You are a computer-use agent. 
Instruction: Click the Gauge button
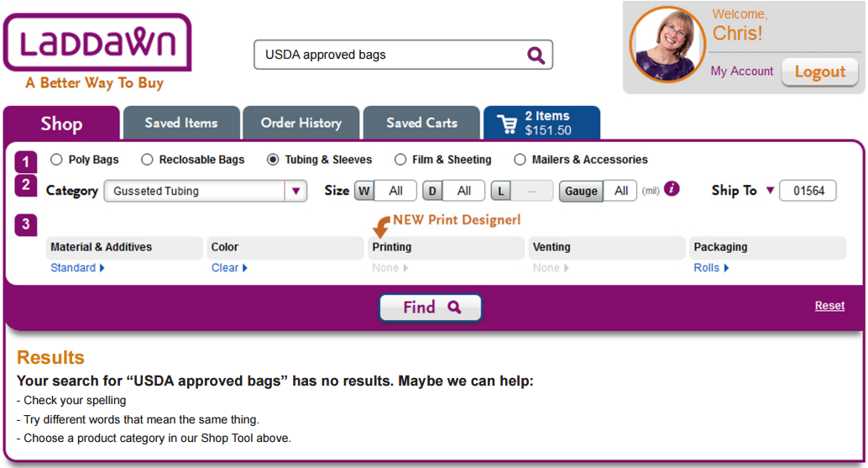[x=581, y=191]
